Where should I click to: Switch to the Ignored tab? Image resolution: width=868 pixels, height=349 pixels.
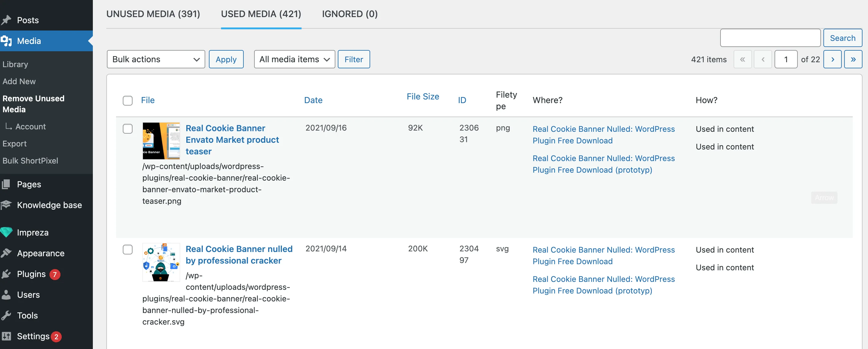(x=349, y=14)
